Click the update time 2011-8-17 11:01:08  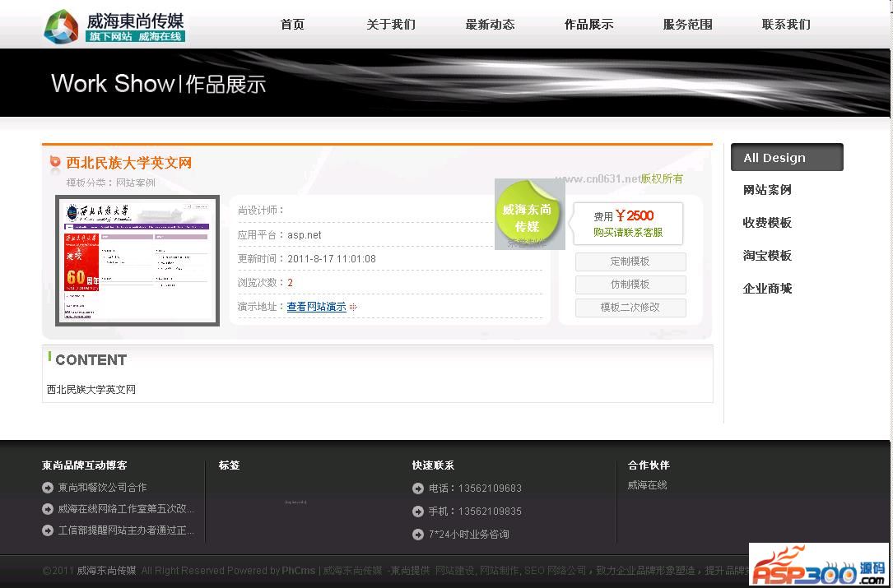click(332, 259)
